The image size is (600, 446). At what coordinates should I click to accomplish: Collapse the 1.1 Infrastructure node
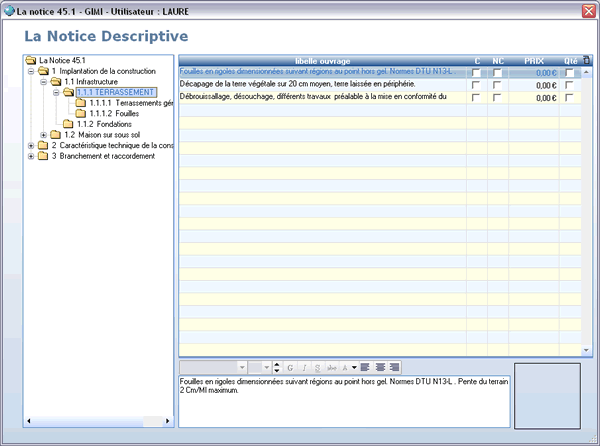(44, 82)
